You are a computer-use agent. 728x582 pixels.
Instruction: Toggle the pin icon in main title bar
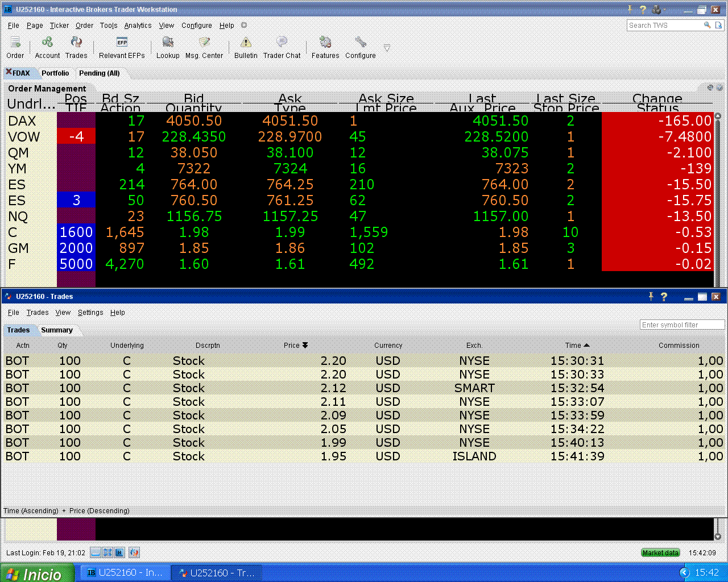coord(630,9)
